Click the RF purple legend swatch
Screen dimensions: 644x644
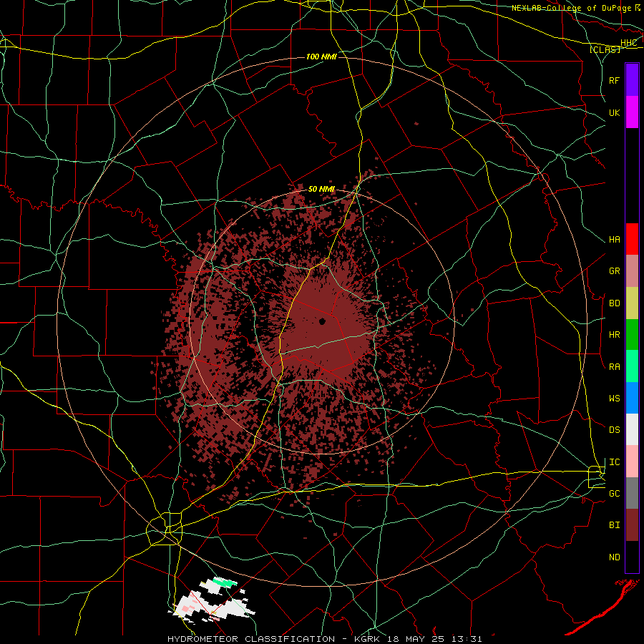point(632,80)
